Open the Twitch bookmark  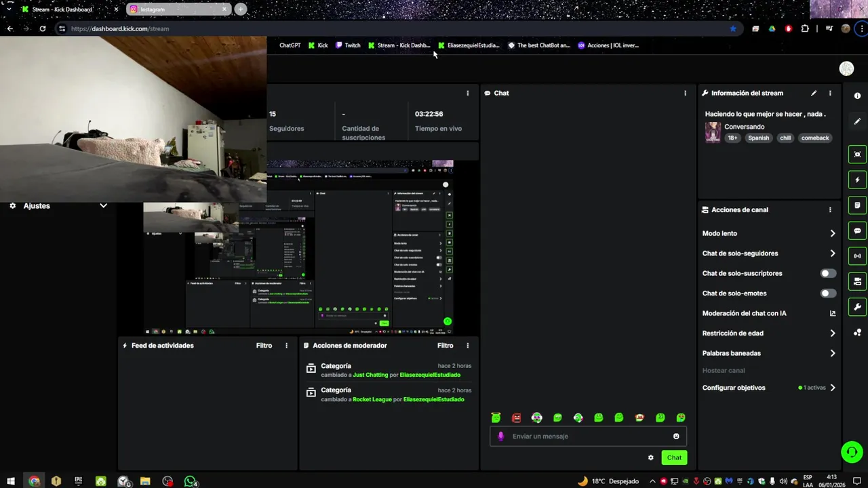click(348, 45)
